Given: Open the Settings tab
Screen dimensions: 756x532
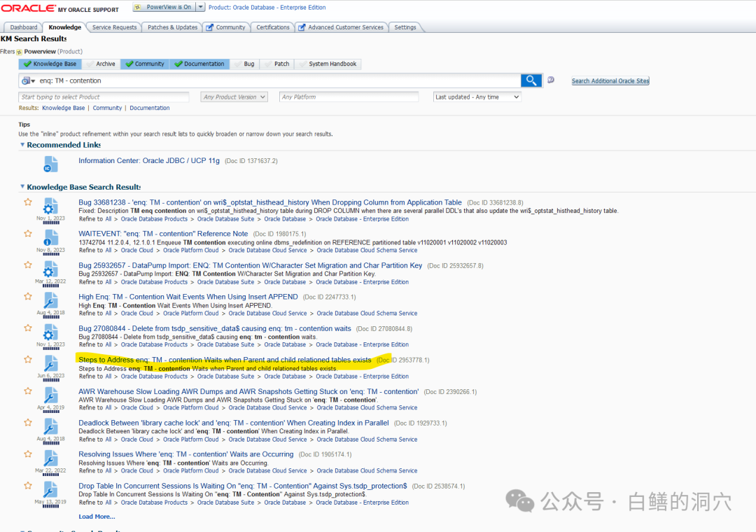Looking at the screenshot, I should (405, 27).
